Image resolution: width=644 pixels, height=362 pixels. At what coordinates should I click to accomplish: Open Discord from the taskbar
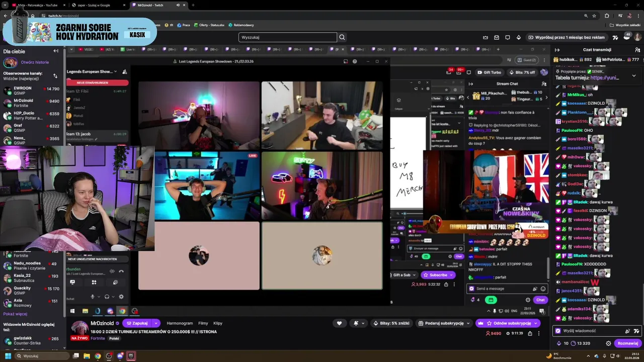[x=120, y=356]
